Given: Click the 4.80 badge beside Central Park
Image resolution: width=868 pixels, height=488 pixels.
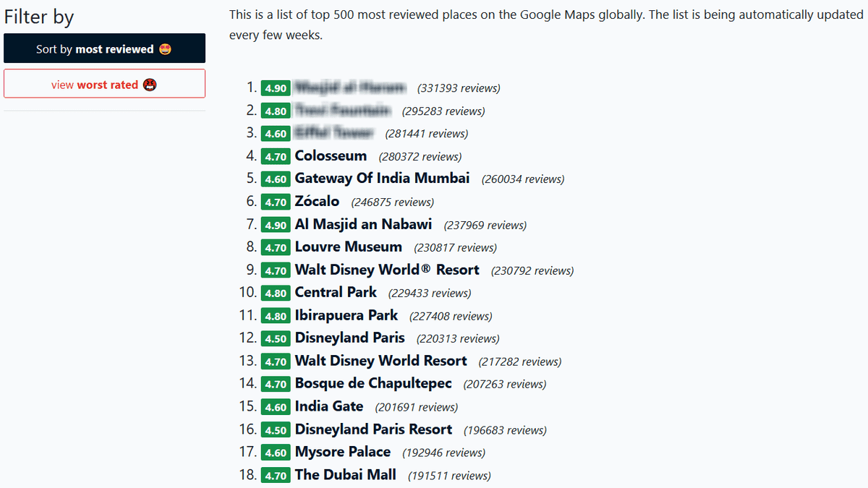Looking at the screenshot, I should point(276,293).
